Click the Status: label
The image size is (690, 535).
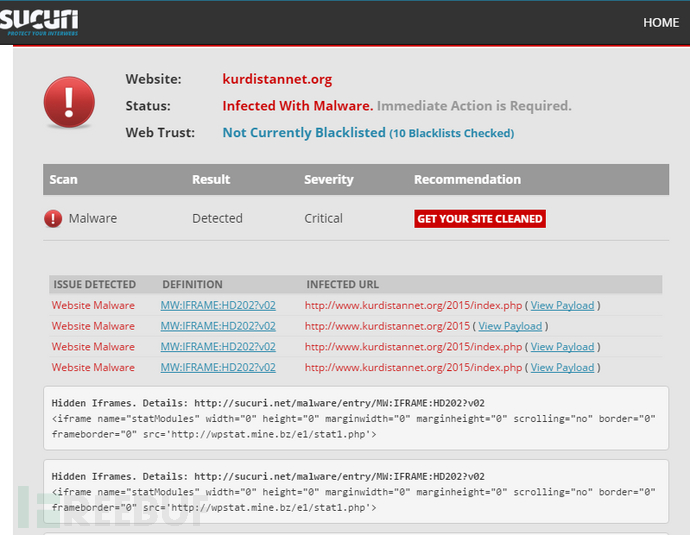(148, 106)
